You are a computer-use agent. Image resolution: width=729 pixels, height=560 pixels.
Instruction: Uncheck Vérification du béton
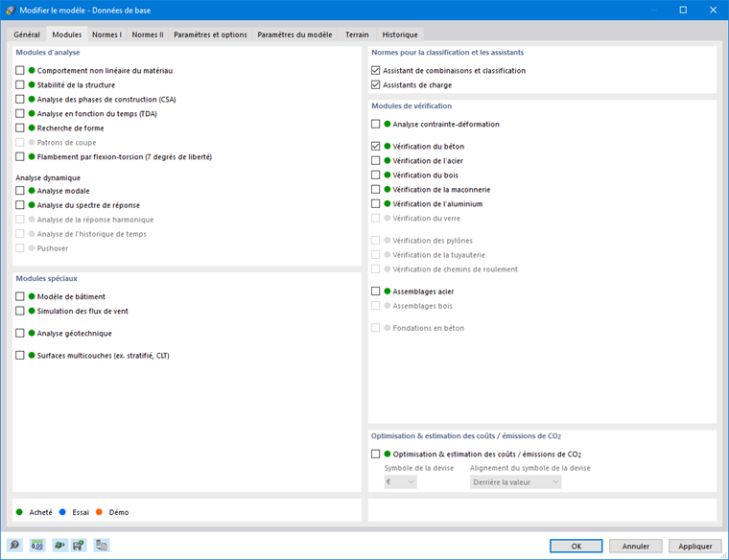click(x=376, y=147)
